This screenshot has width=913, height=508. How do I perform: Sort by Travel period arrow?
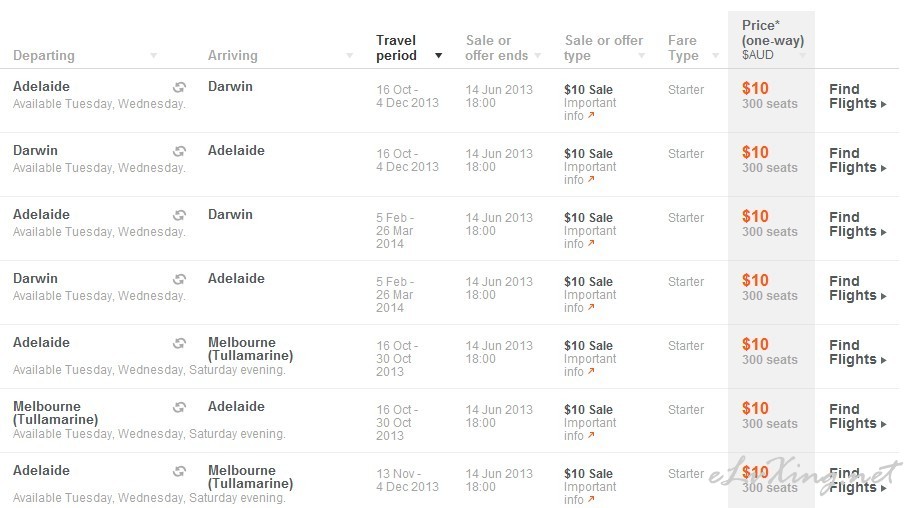coord(438,56)
